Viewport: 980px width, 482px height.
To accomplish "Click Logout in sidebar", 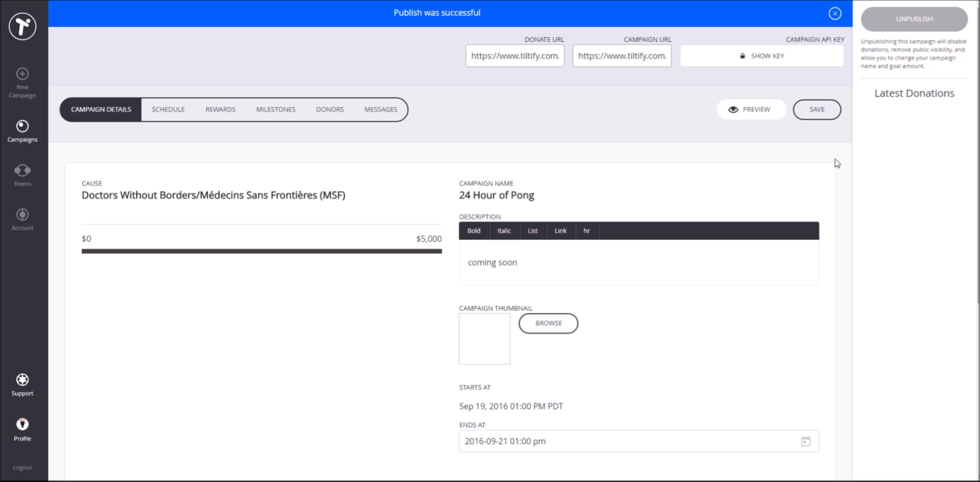I will [x=23, y=467].
